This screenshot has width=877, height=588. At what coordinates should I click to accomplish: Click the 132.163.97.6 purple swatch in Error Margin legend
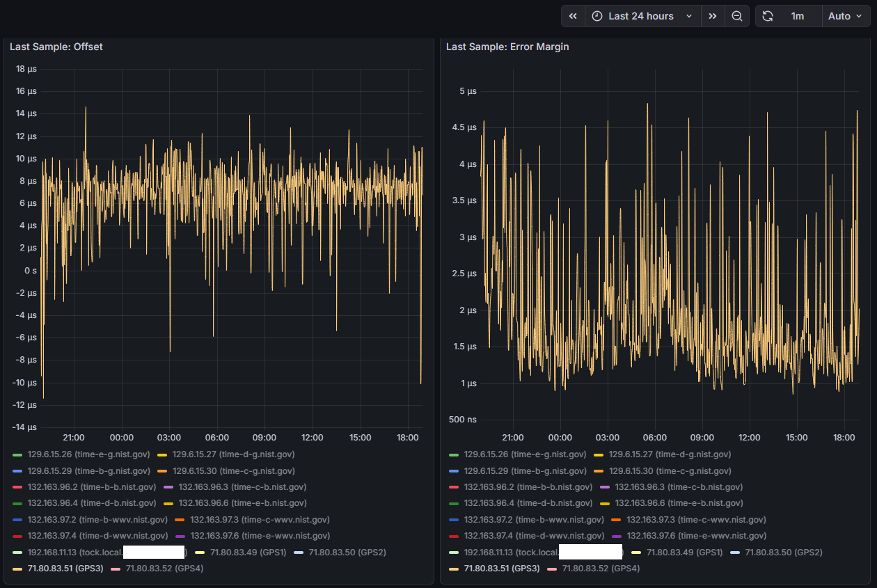[x=616, y=536]
